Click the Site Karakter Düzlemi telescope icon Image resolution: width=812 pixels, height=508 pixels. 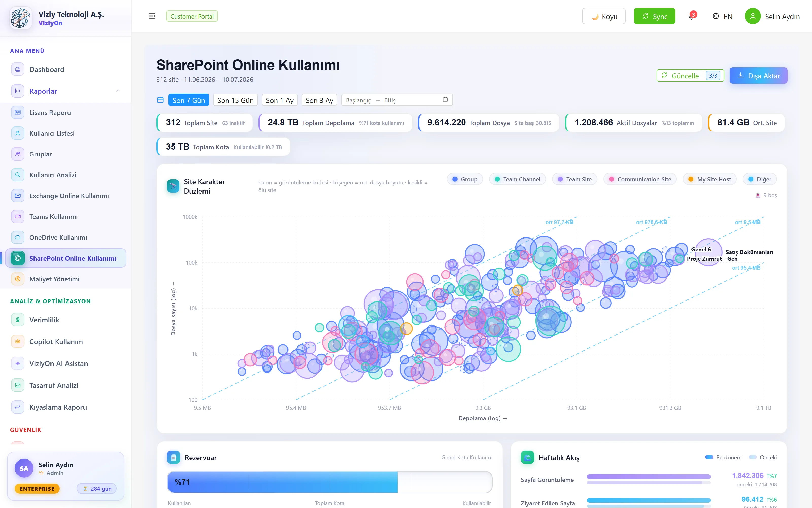coord(173,186)
